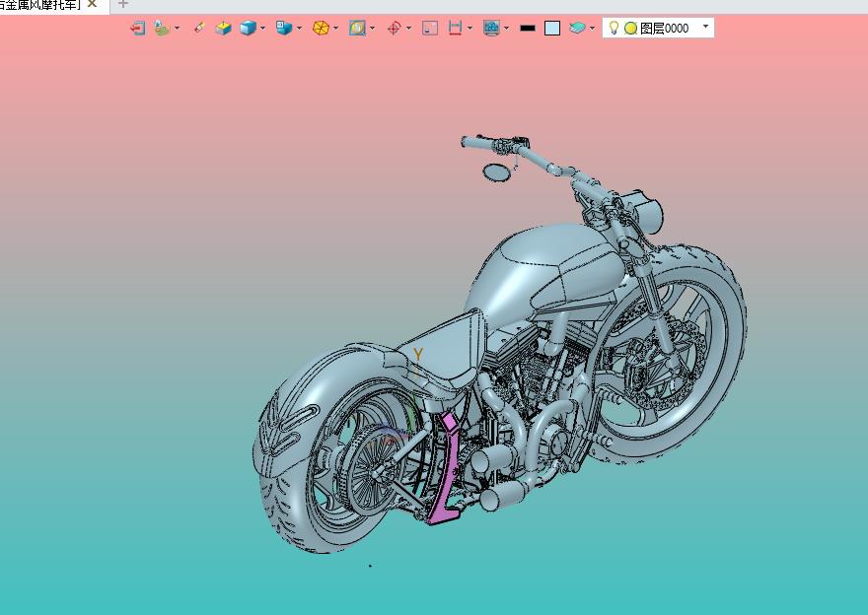Open the dropdown beside the framed square icon

372,28
